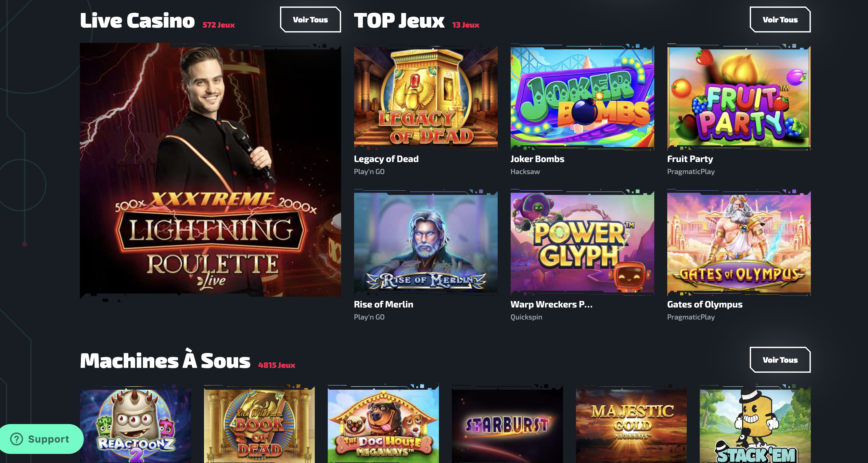Click Voir Tous for TOP Jeux
The height and width of the screenshot is (463, 868).
(780, 19)
